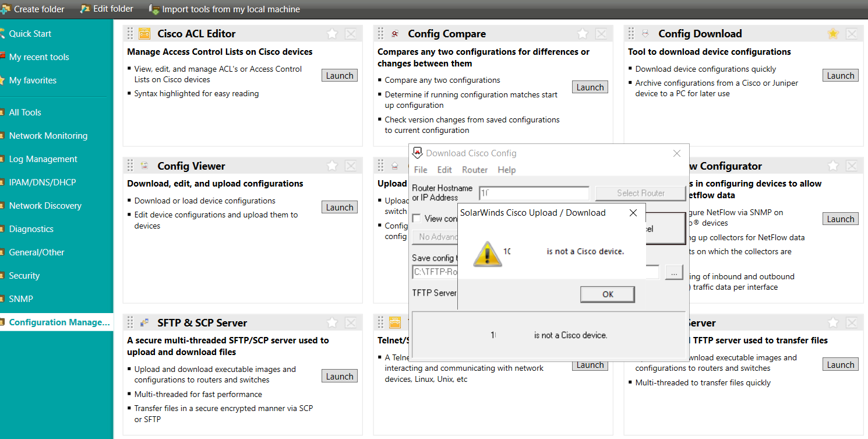
Task: Launch the Config Download tool
Action: pos(841,76)
